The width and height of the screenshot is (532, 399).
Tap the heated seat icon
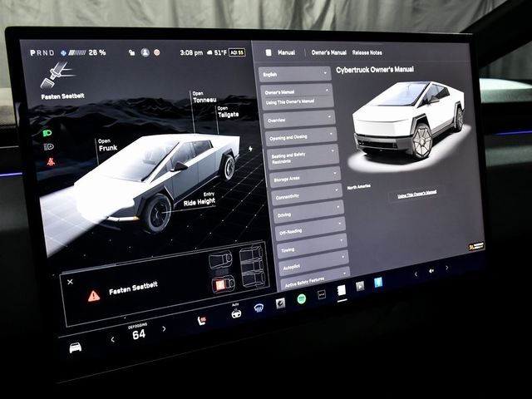tap(202, 320)
